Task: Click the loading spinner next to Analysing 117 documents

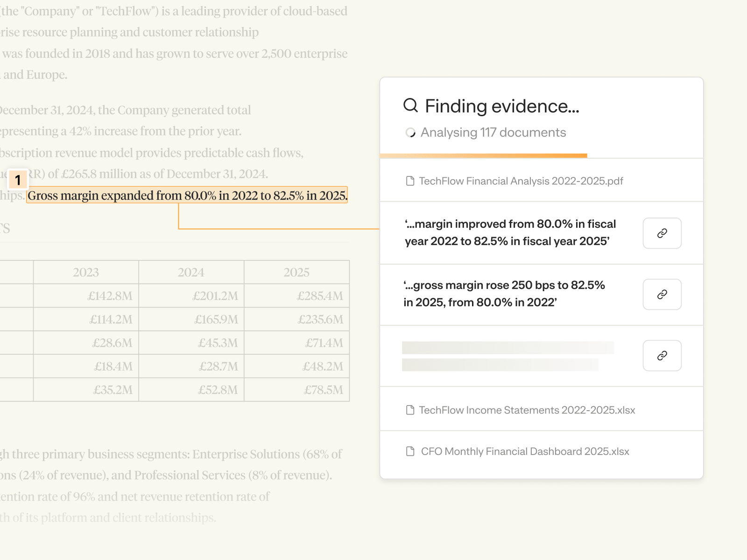Action: [x=410, y=133]
